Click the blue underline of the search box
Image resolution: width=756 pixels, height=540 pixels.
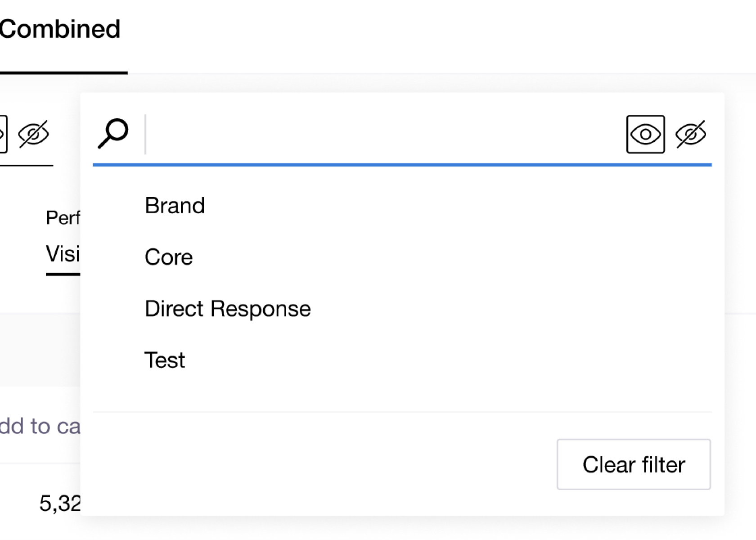[x=402, y=165]
